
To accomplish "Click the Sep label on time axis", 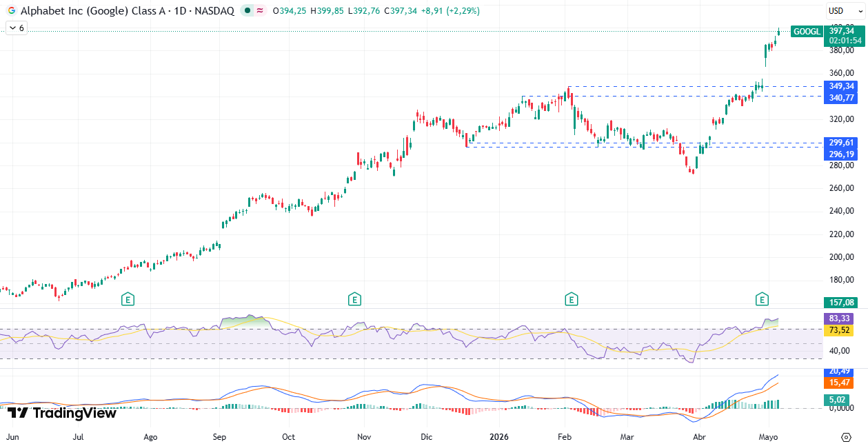I will (x=220, y=437).
